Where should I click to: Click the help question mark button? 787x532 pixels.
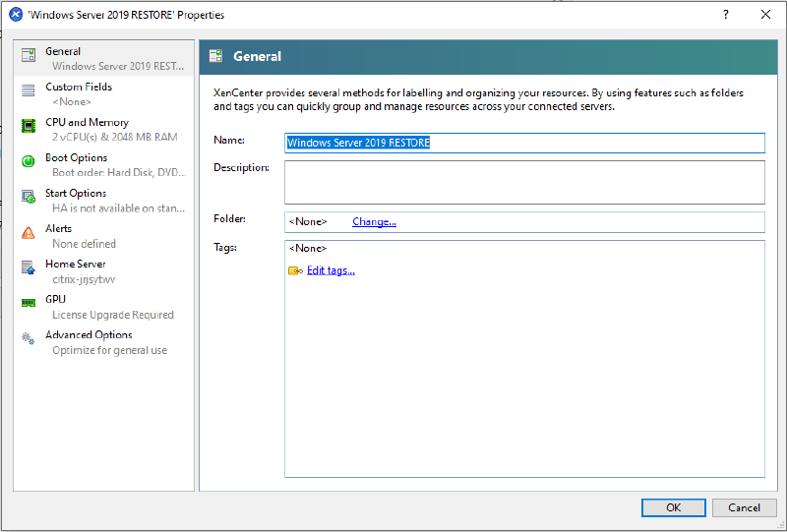726,15
